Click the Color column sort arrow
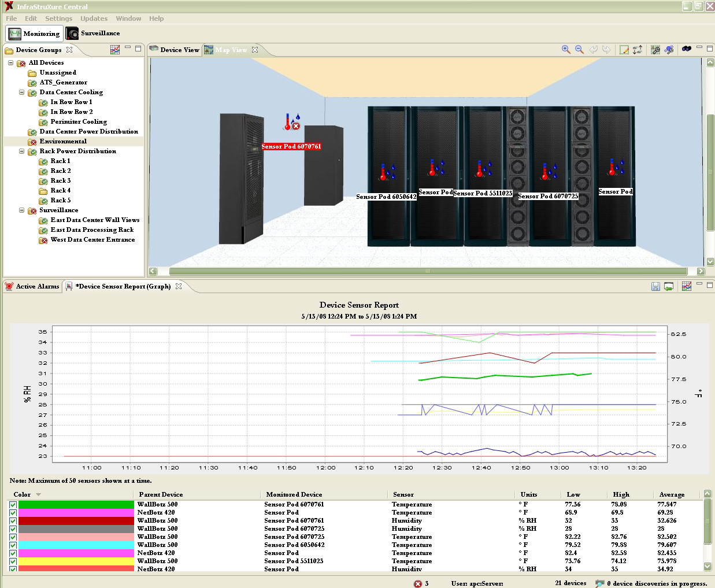The width and height of the screenshot is (715, 588). [x=38, y=495]
